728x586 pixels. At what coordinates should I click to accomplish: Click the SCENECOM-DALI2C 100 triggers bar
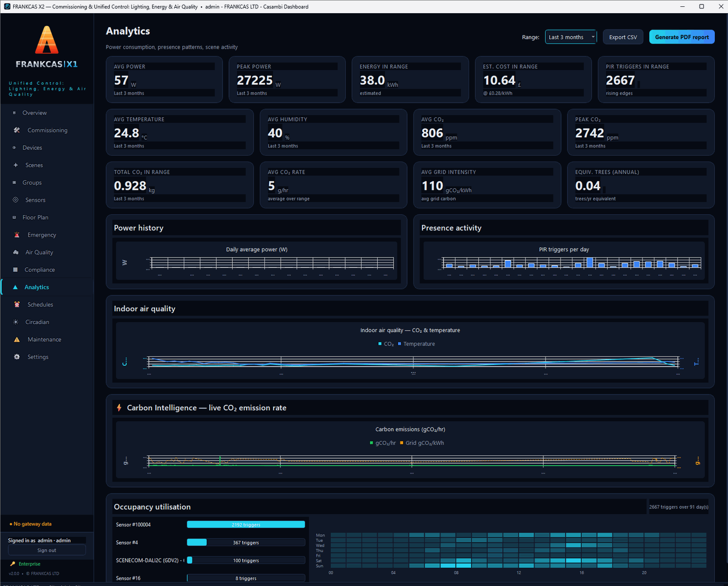(x=246, y=561)
